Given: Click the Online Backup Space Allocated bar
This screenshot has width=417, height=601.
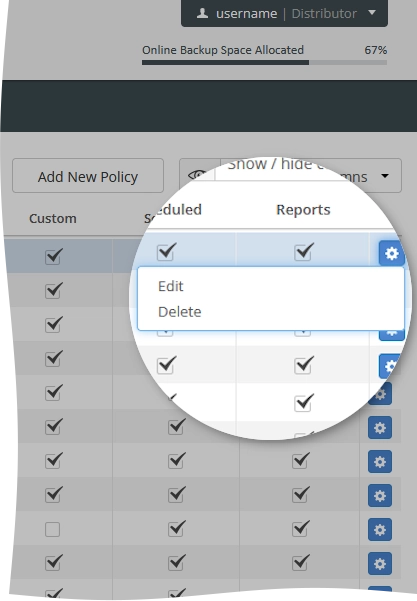Looking at the screenshot, I should 264,62.
